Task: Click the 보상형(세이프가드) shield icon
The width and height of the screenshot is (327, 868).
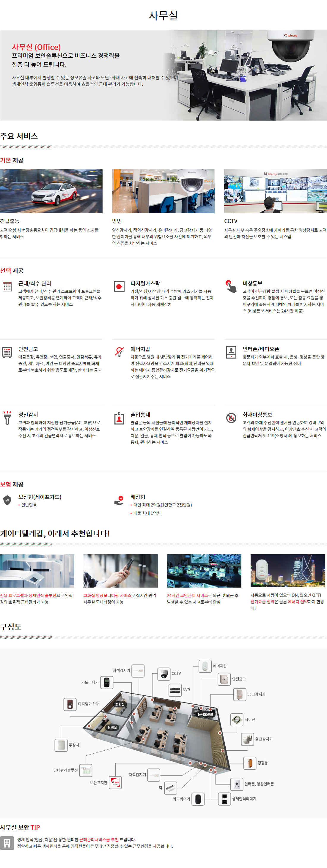Action: (7, 500)
